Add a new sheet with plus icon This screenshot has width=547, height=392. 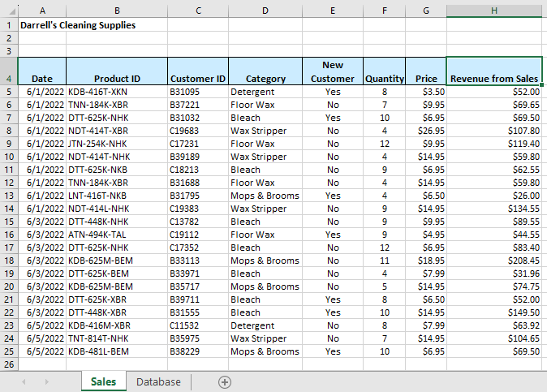(225, 382)
